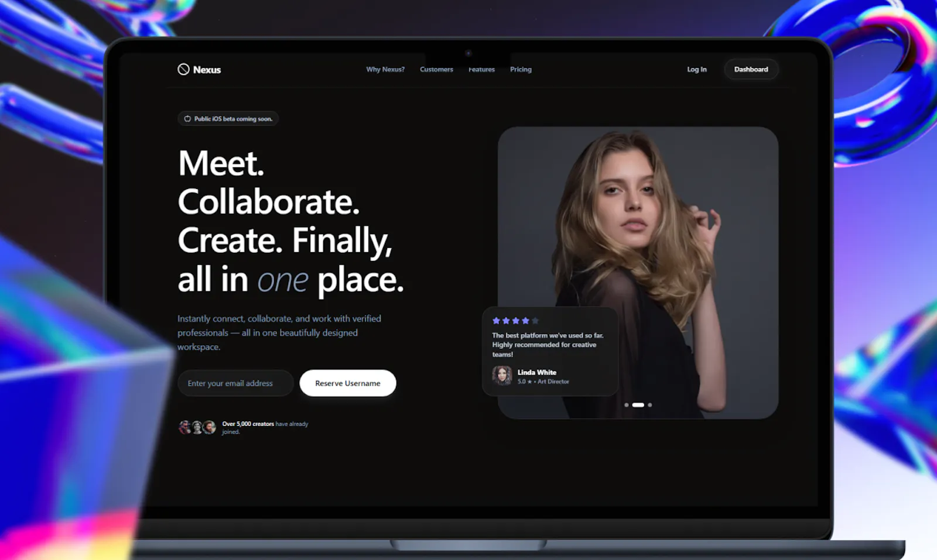Click the Nexus brand name text
Screen dimensions: 937x560
pos(207,70)
